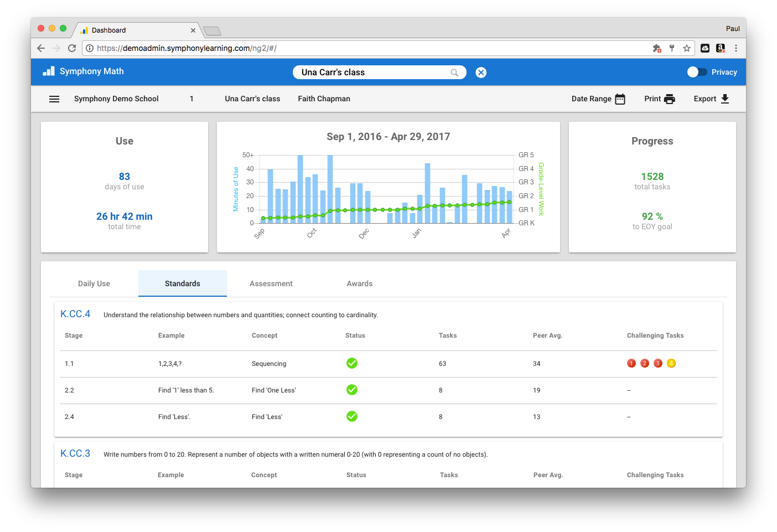777x532 pixels.
Task: Click the blocked plugin puzzle icon
Action: tap(657, 48)
